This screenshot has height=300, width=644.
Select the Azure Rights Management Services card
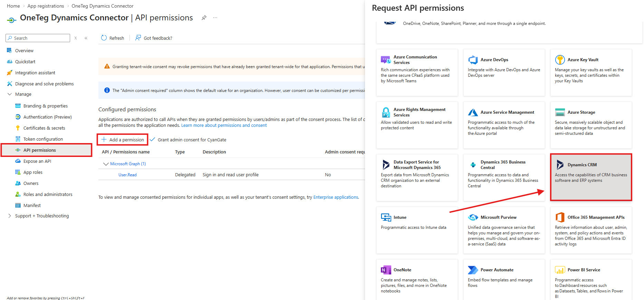point(417,125)
